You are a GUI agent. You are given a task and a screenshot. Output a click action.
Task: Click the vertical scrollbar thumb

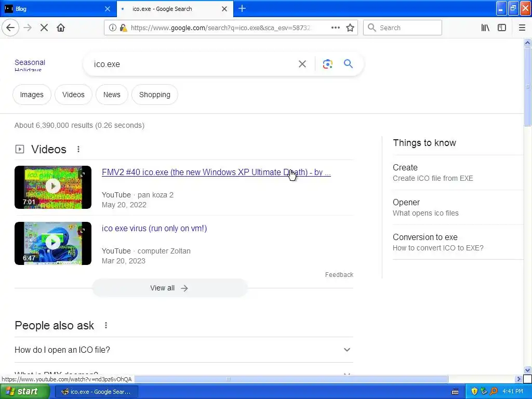(527, 87)
